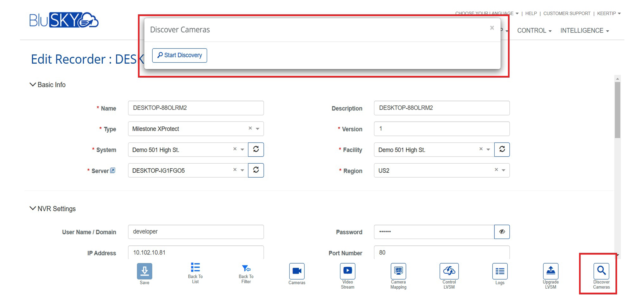This screenshot has height=305, width=644.
Task: Open the Type dropdown arrow
Action: (x=258, y=129)
